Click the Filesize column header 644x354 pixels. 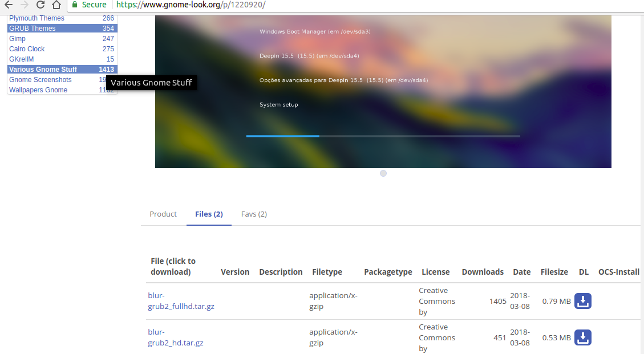click(x=554, y=272)
